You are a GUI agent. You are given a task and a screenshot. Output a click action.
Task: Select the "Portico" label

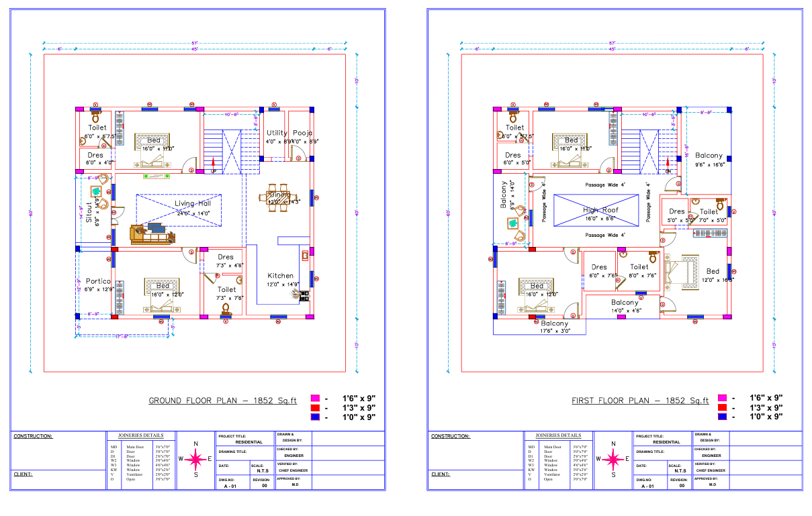coord(98,281)
